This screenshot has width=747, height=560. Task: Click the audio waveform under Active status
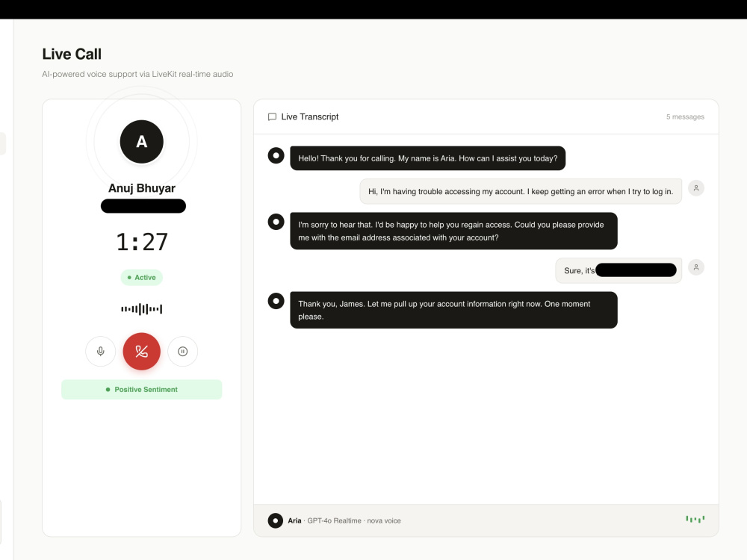[141, 309]
